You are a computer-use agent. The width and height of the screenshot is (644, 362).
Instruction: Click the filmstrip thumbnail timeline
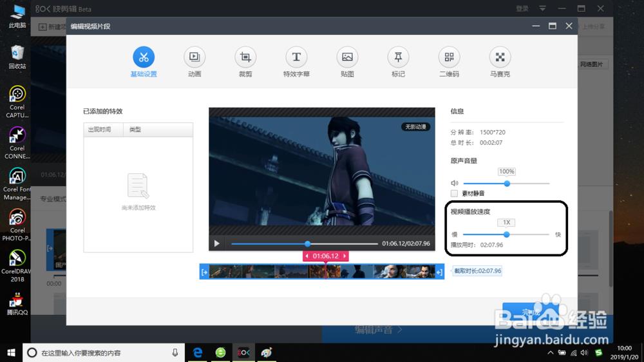click(322, 272)
